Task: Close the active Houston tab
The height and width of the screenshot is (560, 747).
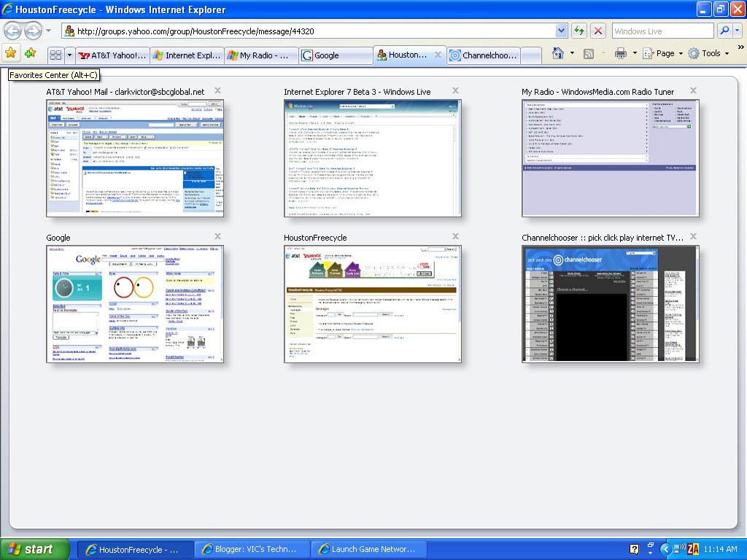Action: [x=438, y=55]
